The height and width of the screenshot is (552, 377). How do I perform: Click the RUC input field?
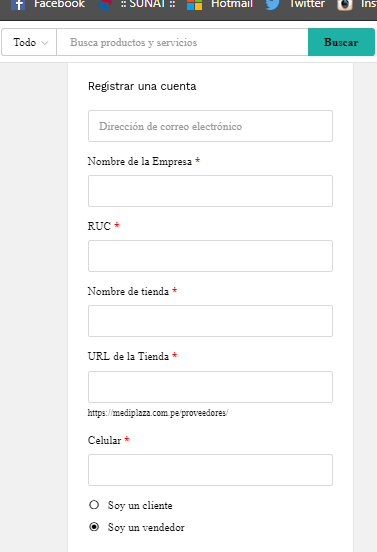(x=210, y=256)
